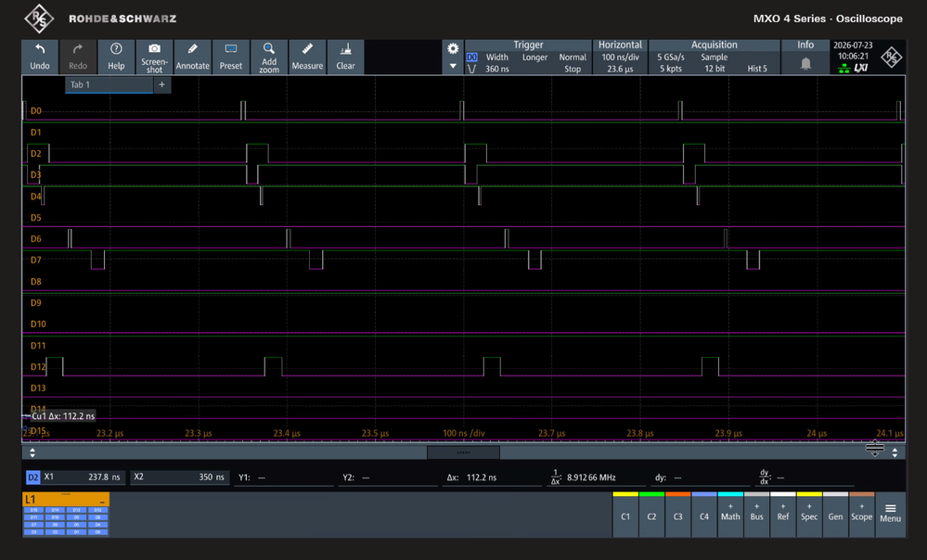The height and width of the screenshot is (560, 927).
Task: Toggle channel C4 on
Action: coord(704,514)
